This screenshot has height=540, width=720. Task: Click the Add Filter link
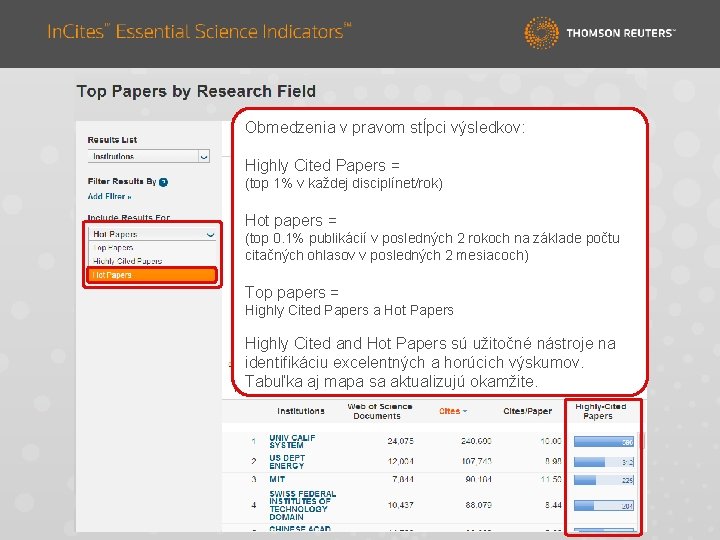[109, 197]
